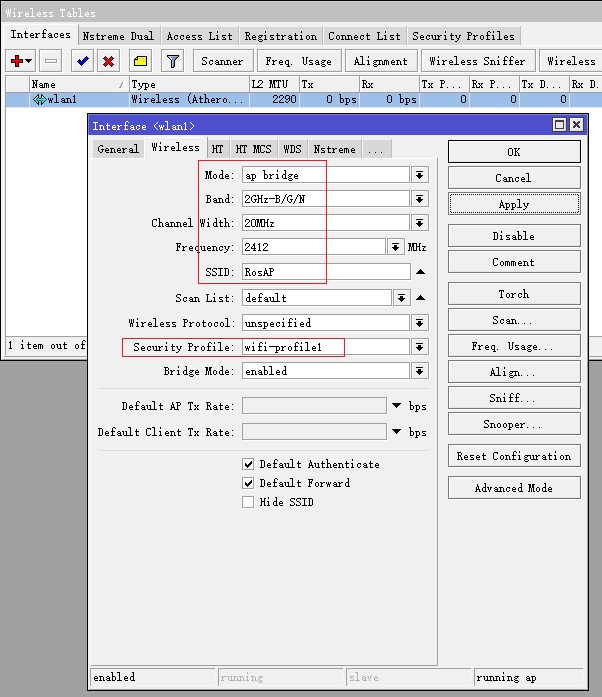Collapse the SSID field with up arrow
Viewport: 602px width, 697px height.
coord(421,272)
